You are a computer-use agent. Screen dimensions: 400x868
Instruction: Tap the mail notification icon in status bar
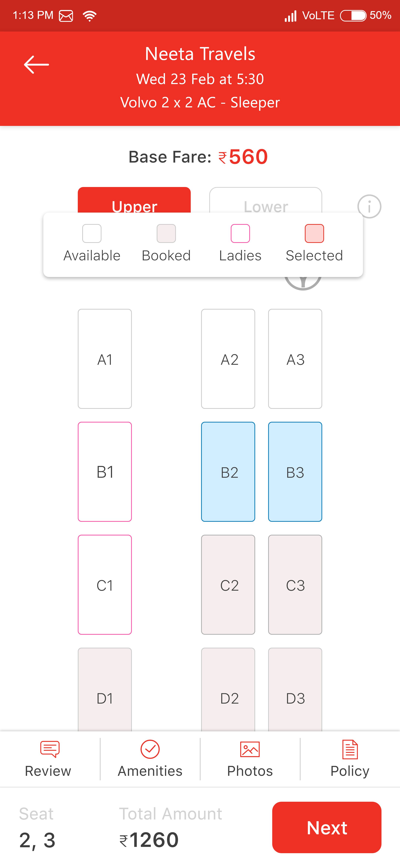click(66, 16)
